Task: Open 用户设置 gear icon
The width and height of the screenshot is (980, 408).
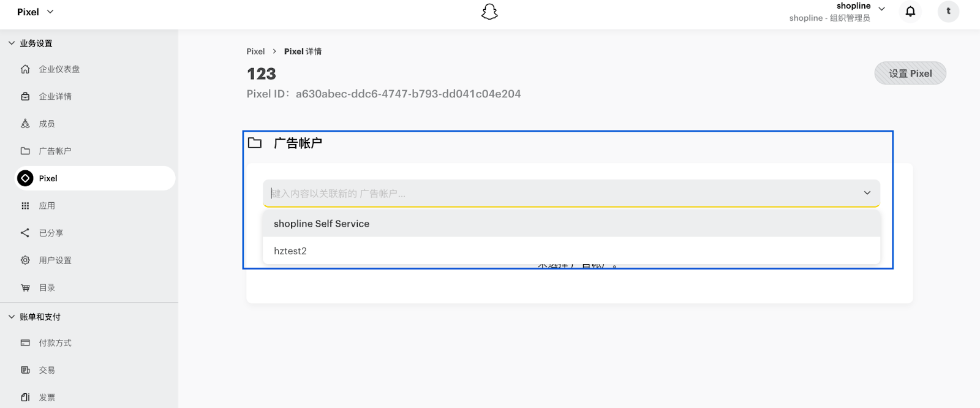Action: [25, 260]
